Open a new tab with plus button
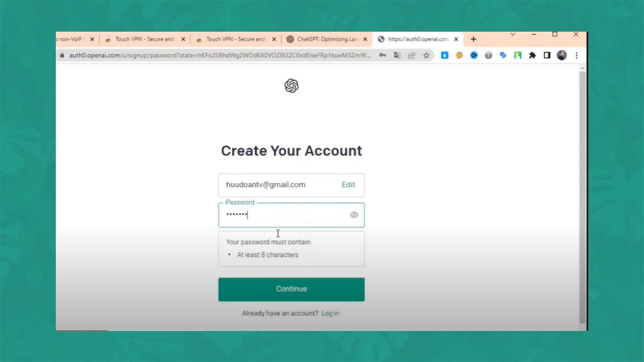644x362 pixels. tap(473, 39)
